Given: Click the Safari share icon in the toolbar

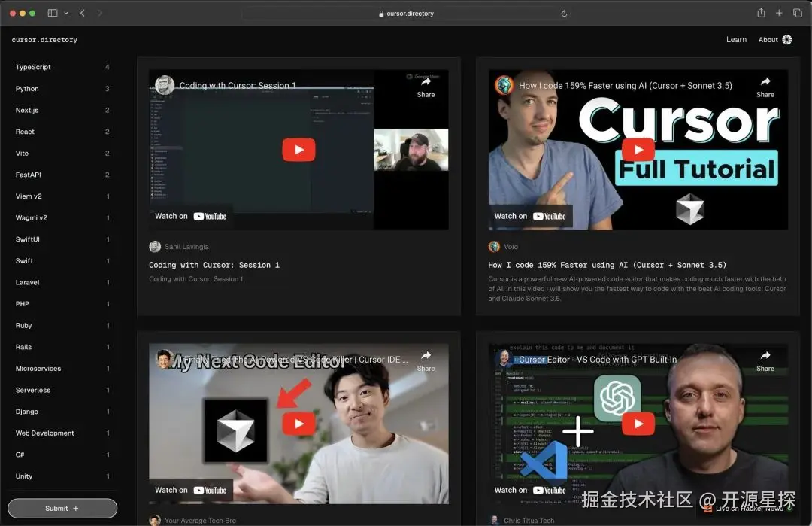Looking at the screenshot, I should tap(760, 13).
